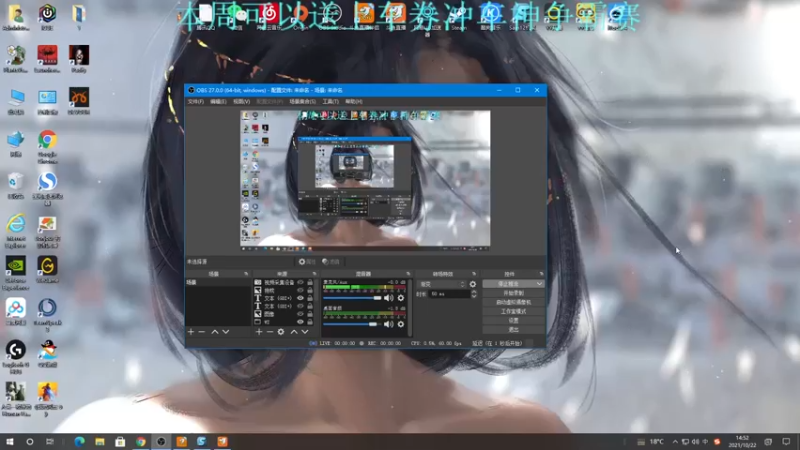Open the Recycle Bin desktop icon
The image size is (800, 450).
point(16,186)
